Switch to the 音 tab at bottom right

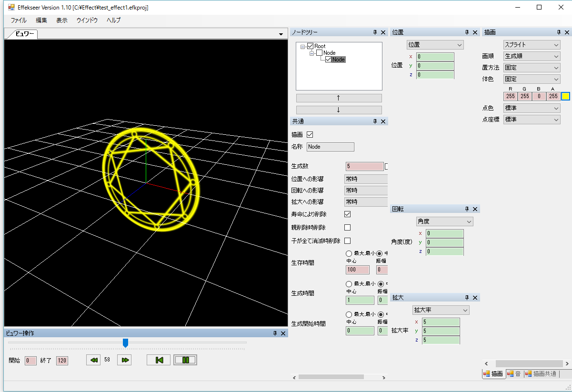pyautogui.click(x=516, y=374)
